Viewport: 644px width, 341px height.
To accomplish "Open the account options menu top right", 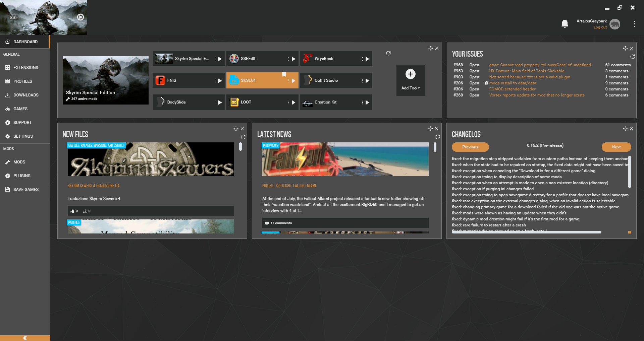I will pyautogui.click(x=634, y=24).
